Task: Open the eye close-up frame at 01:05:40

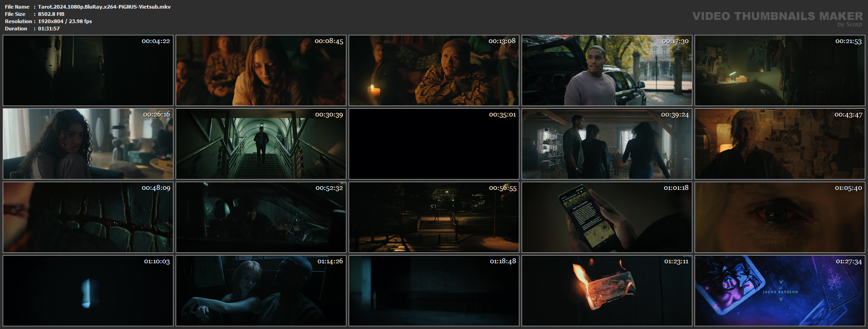Action: [780, 217]
